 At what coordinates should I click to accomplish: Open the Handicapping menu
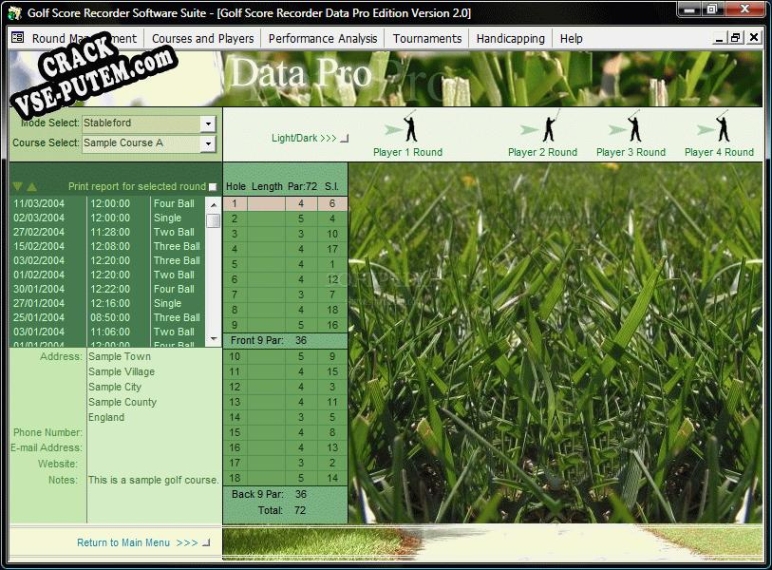pos(510,38)
